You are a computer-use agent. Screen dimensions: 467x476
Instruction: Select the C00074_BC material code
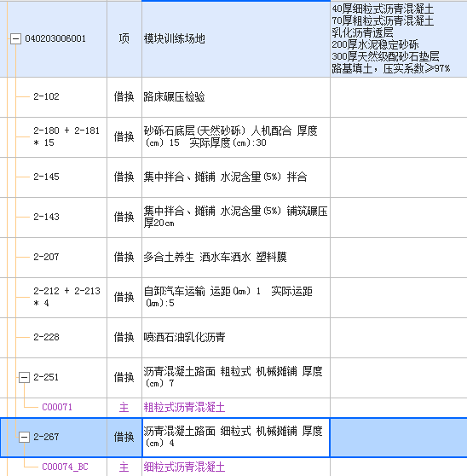[65, 467]
